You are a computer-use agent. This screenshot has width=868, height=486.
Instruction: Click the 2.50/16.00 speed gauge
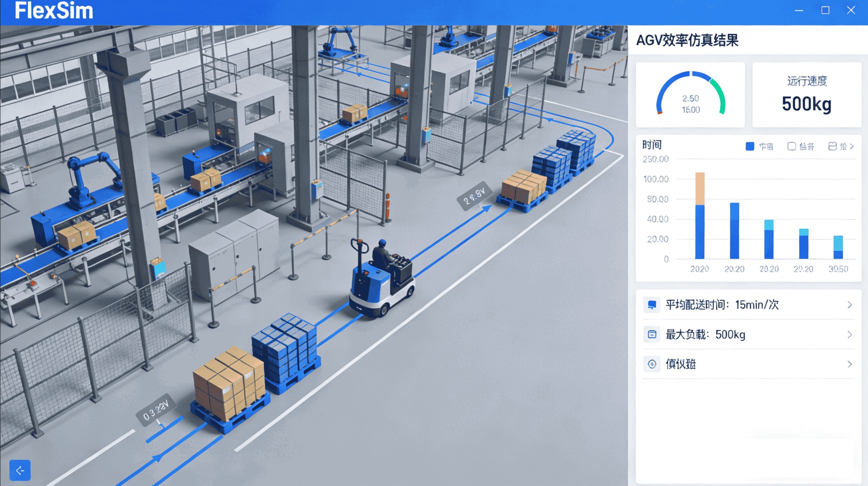(x=690, y=95)
